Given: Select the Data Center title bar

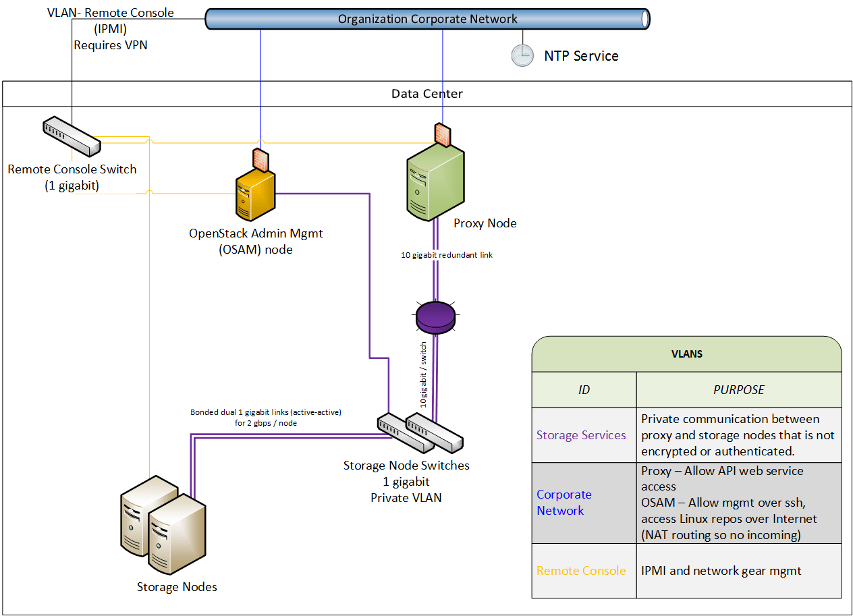Looking at the screenshot, I should click(426, 94).
